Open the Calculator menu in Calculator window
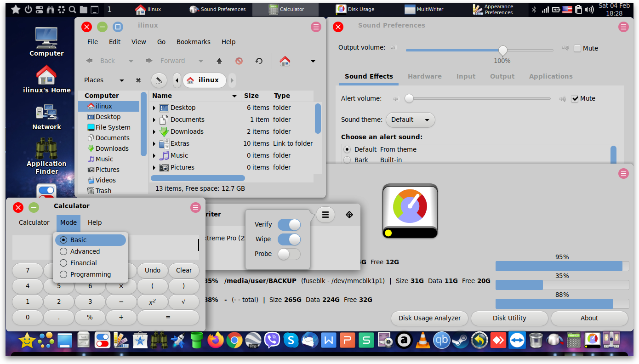Image resolution: width=639 pixels, height=364 pixels. 34,222
